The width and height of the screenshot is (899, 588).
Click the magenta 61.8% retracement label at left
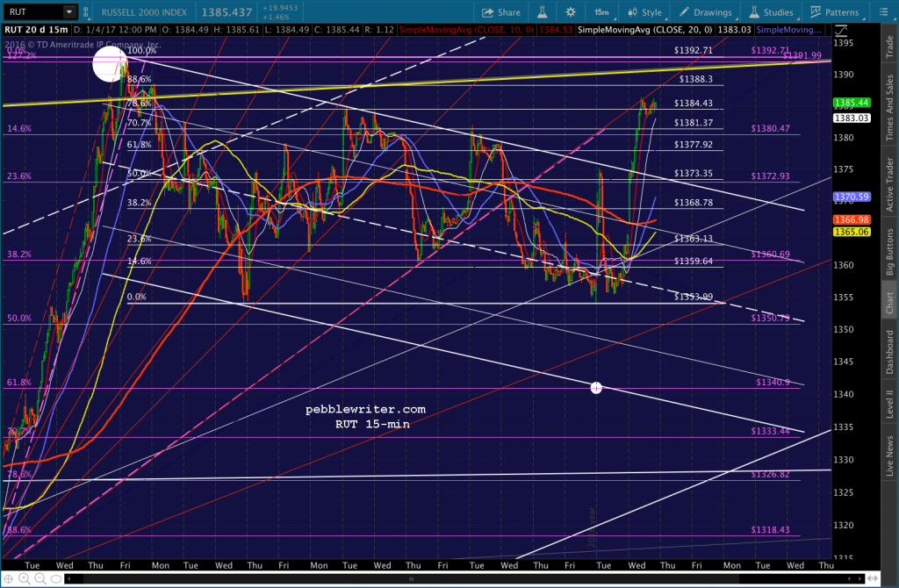(19, 383)
